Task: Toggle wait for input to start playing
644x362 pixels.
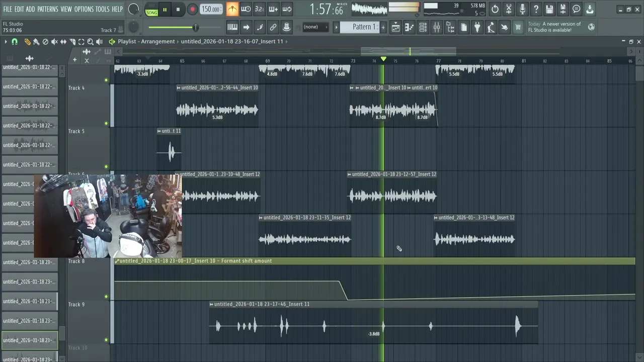Action: click(246, 9)
